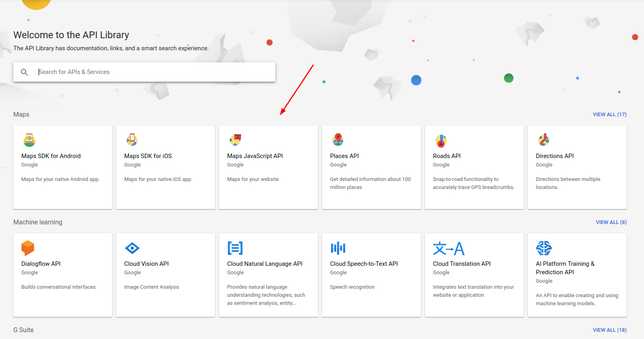Select the Maps JavaScript API title
The width and height of the screenshot is (644, 339).
(255, 156)
